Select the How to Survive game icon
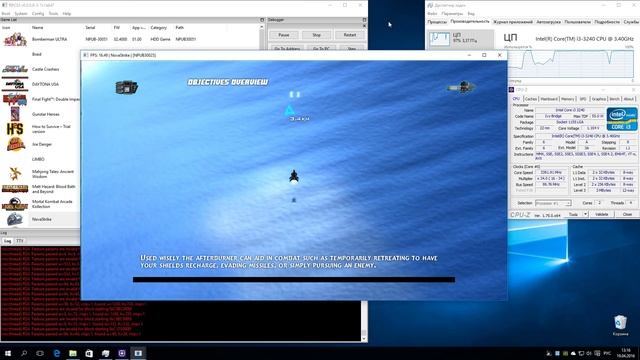Viewport: 640px width, 360px height. coord(15,129)
